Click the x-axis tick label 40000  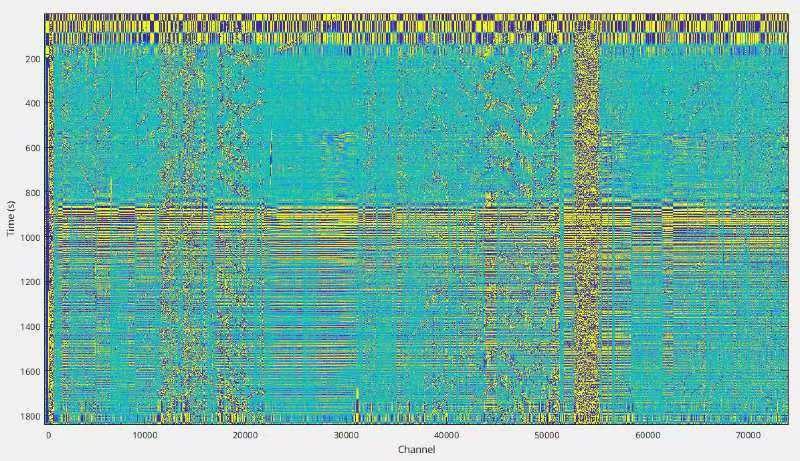(446, 435)
